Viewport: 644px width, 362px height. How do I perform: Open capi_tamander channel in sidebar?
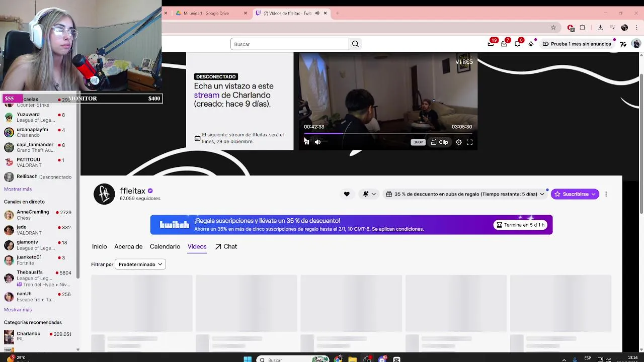[39, 147]
